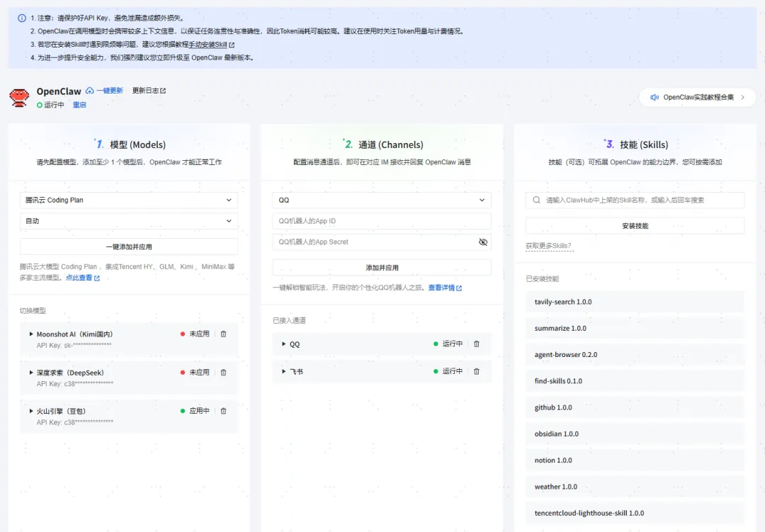
Task: Click the 安装技能 button
Action: click(x=635, y=226)
